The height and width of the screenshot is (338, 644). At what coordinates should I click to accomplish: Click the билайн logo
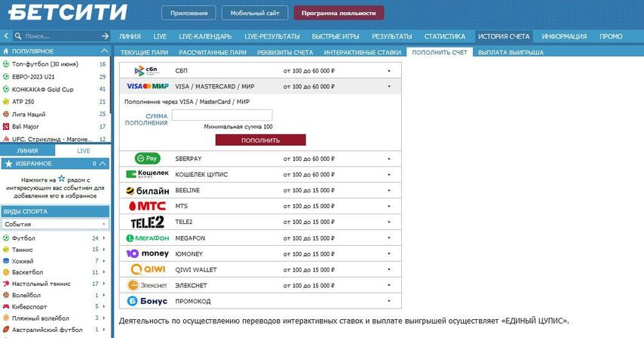click(148, 191)
